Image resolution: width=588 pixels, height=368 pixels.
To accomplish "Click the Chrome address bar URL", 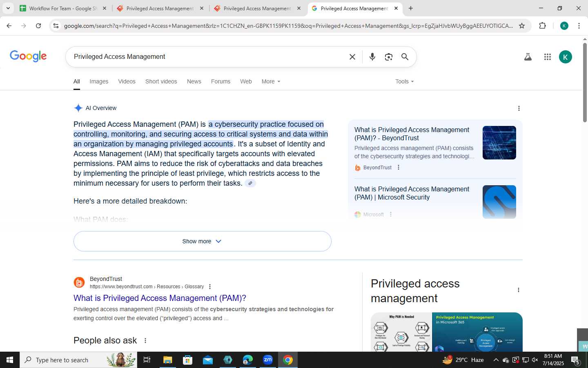I will click(288, 26).
